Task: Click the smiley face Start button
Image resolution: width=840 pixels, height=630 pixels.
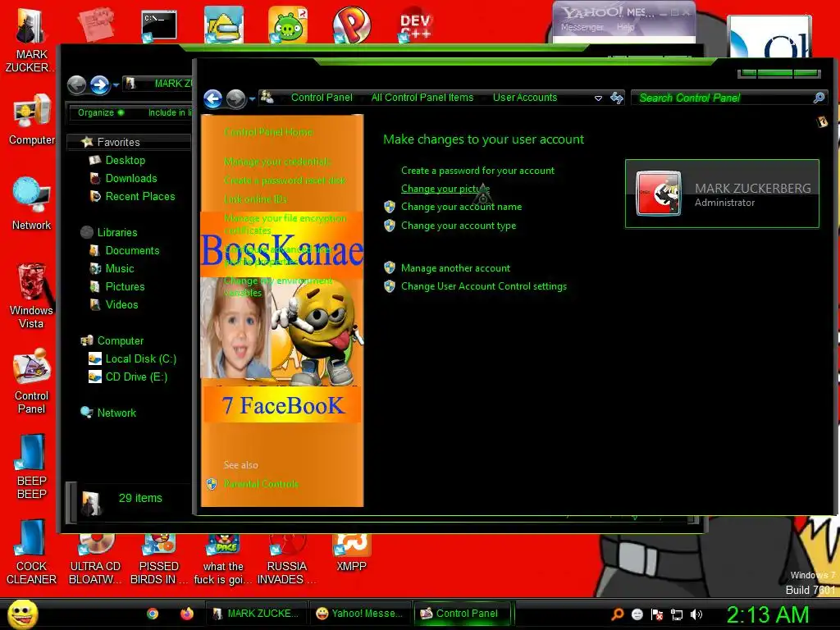Action: pos(22,614)
